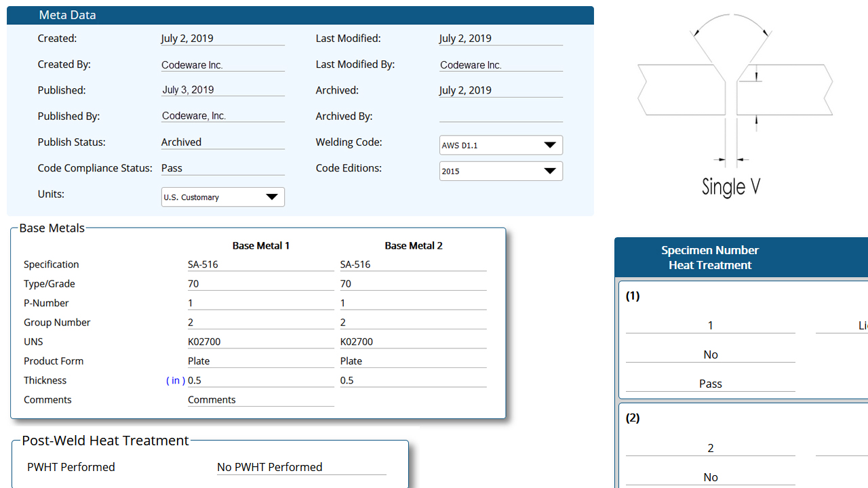Click the blue ( in ) thickness unit
Image resolution: width=868 pixels, height=488 pixels.
pos(176,380)
